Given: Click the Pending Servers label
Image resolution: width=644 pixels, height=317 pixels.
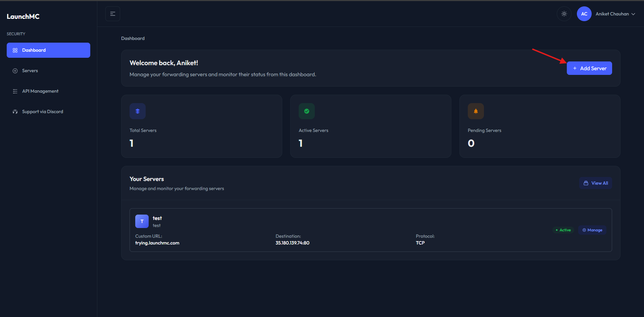Looking at the screenshot, I should coord(484,130).
